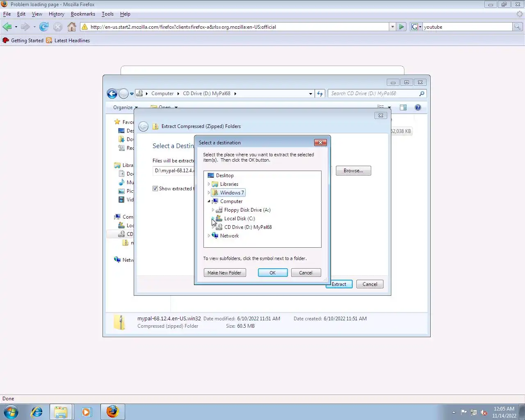
Task: Click the Firefox Stop button
Action: (58, 27)
